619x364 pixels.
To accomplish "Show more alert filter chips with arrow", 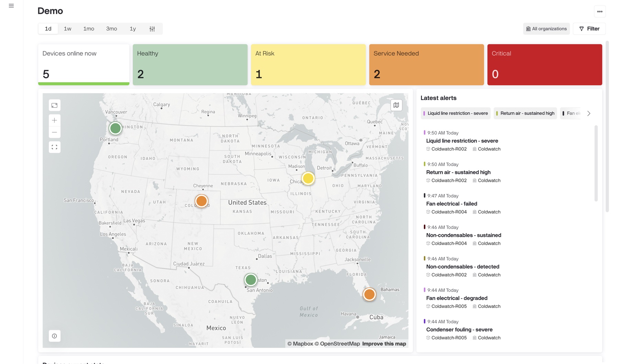I will click(x=589, y=113).
